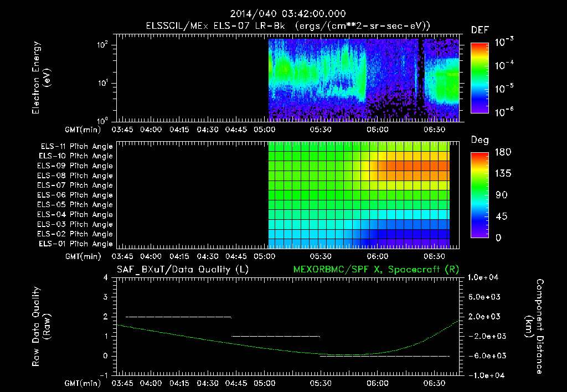
Task: Select the ELS-04 Pitch Angle row label
Action: [75, 215]
